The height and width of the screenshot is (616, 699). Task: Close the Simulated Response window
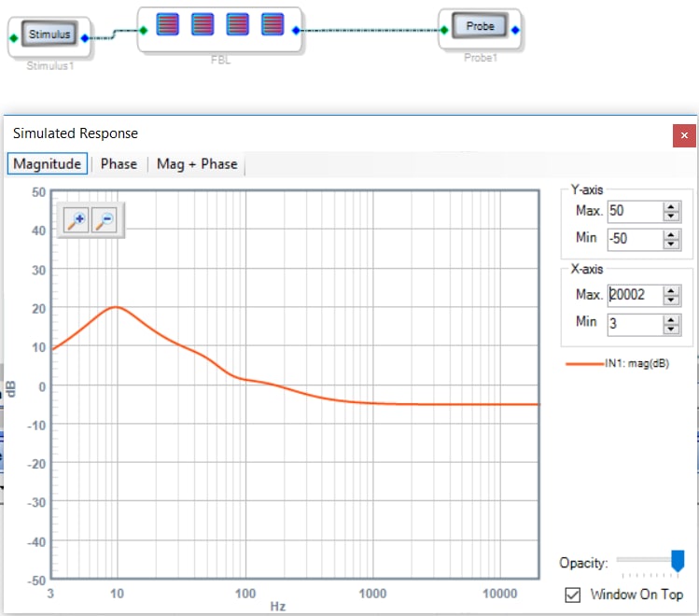click(x=684, y=135)
